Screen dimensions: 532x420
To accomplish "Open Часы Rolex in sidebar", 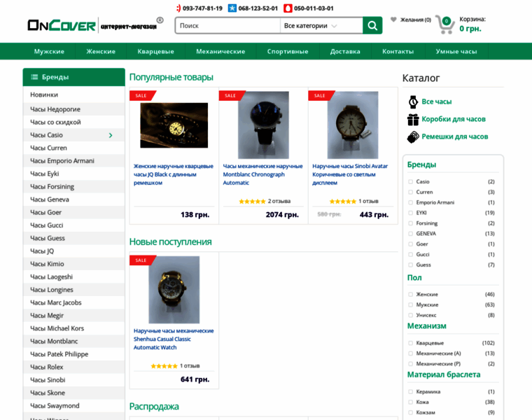I will pos(74,367).
